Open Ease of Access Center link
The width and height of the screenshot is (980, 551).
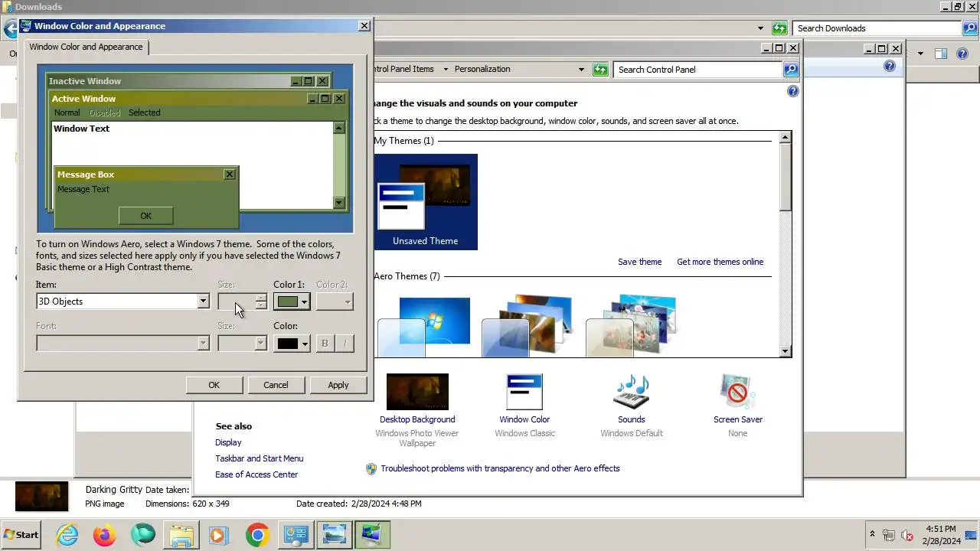click(x=256, y=474)
